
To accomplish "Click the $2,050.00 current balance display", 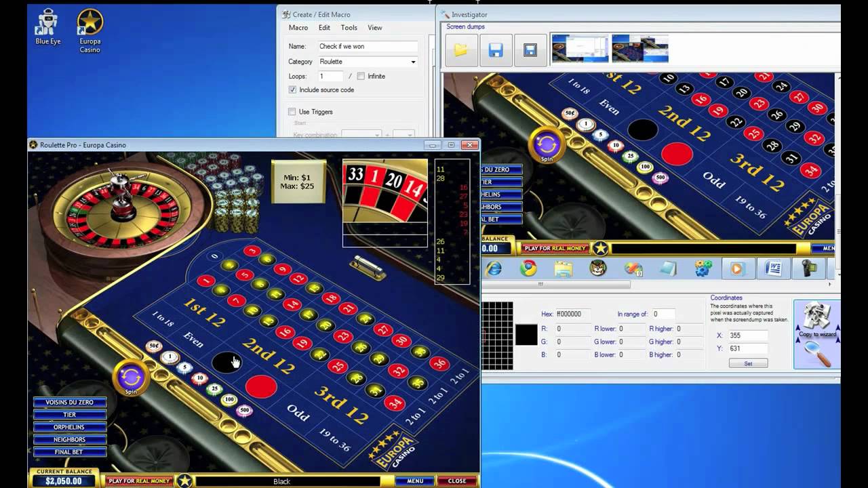I will [64, 481].
